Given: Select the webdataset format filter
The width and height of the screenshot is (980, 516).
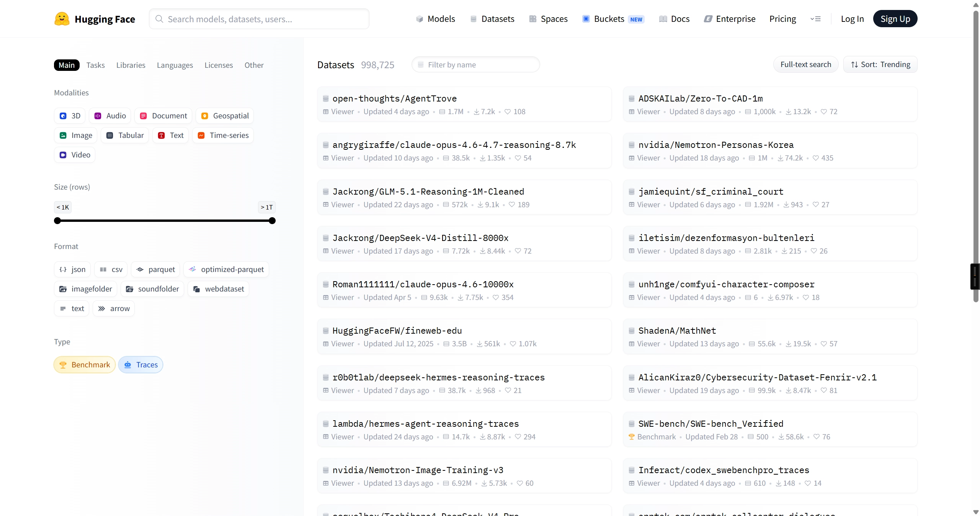Looking at the screenshot, I should (218, 289).
